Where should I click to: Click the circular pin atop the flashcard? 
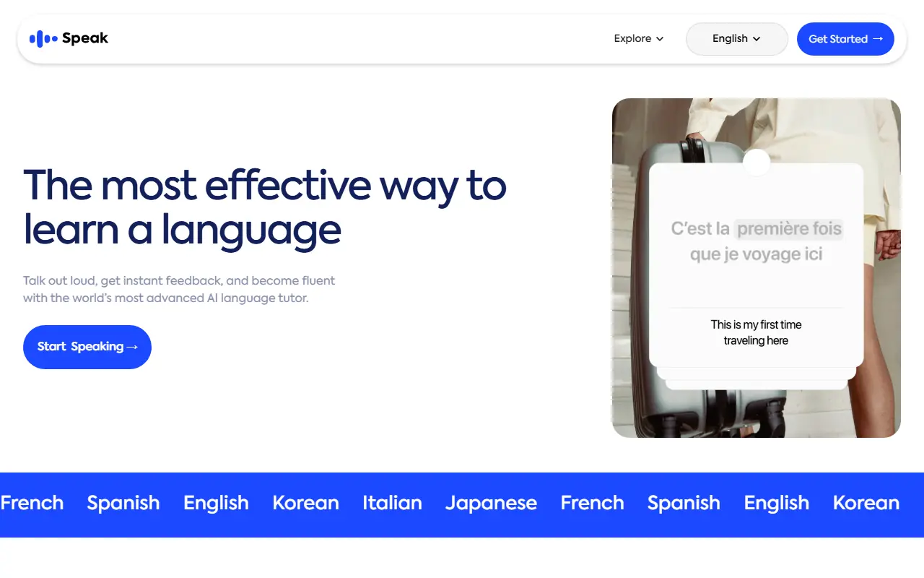click(757, 163)
